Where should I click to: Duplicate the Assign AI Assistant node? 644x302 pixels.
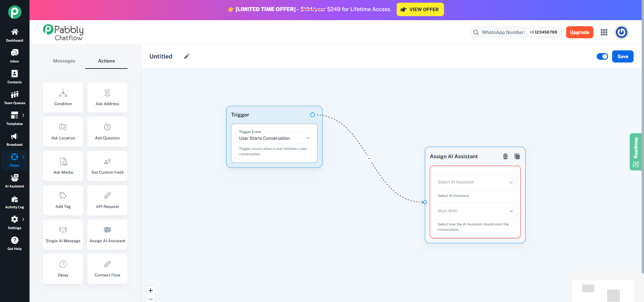517,156
